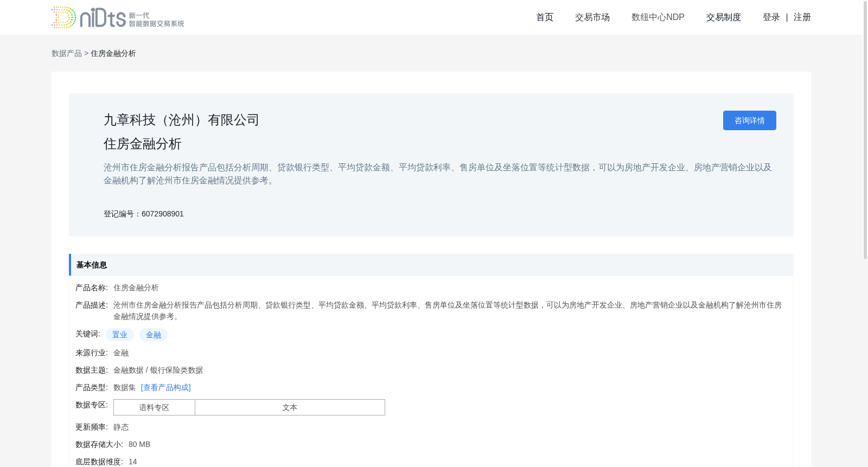Click the 静态 update frequency value
Screen dimensions: 868x467
coord(121,427)
